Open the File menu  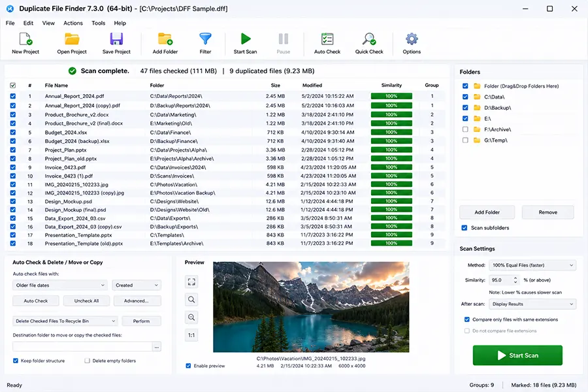coord(10,23)
